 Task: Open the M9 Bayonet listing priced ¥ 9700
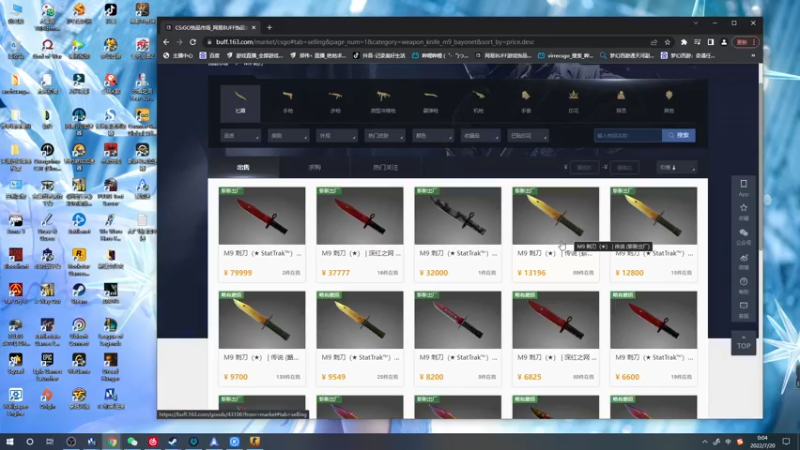coord(262,338)
